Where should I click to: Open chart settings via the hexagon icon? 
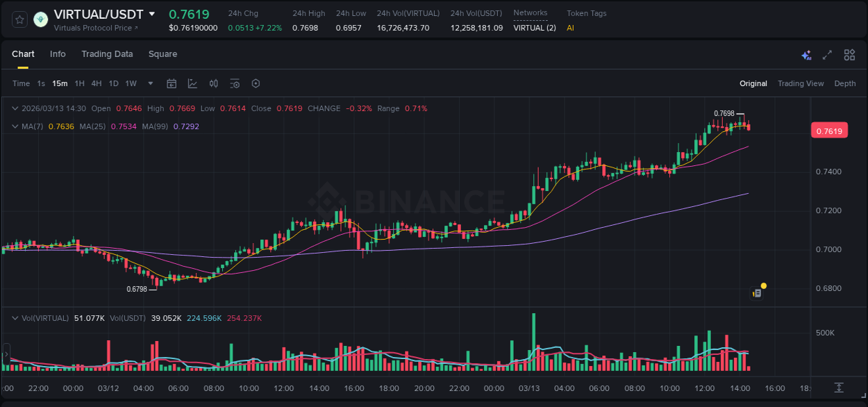pyautogui.click(x=256, y=83)
